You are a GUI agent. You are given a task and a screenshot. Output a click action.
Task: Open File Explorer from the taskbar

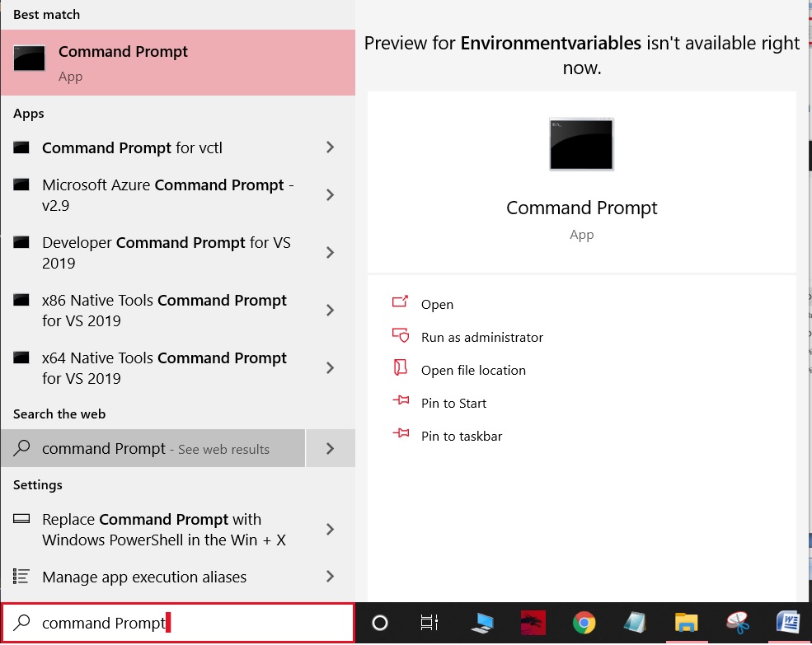coord(686,623)
